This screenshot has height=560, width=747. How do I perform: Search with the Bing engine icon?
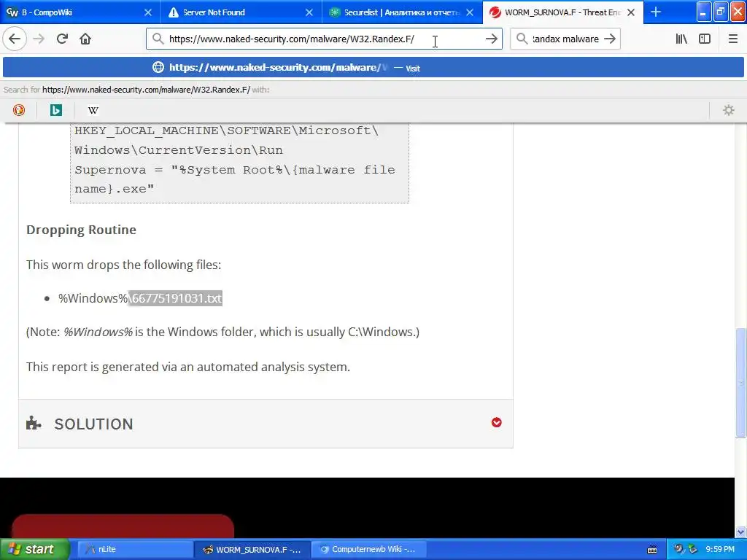[55, 111]
